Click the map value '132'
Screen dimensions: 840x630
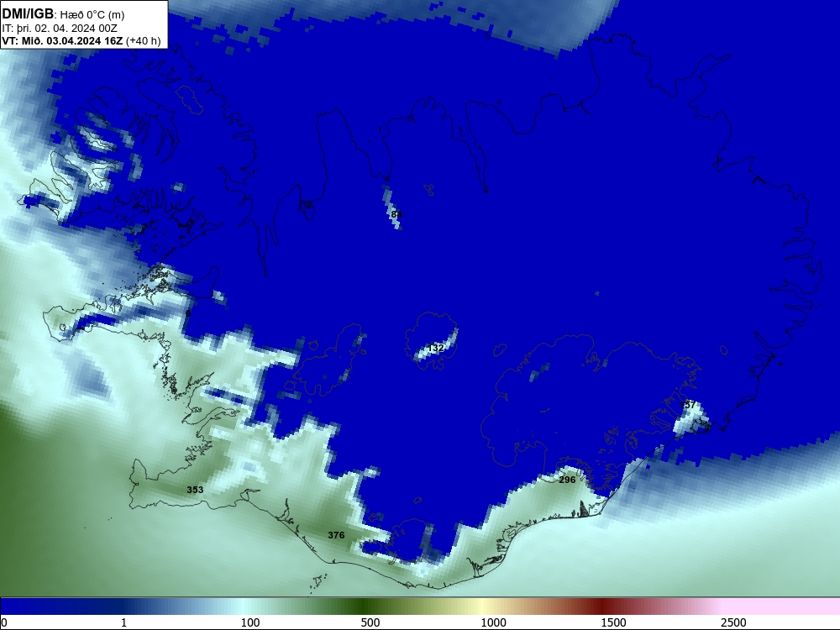click(436, 348)
